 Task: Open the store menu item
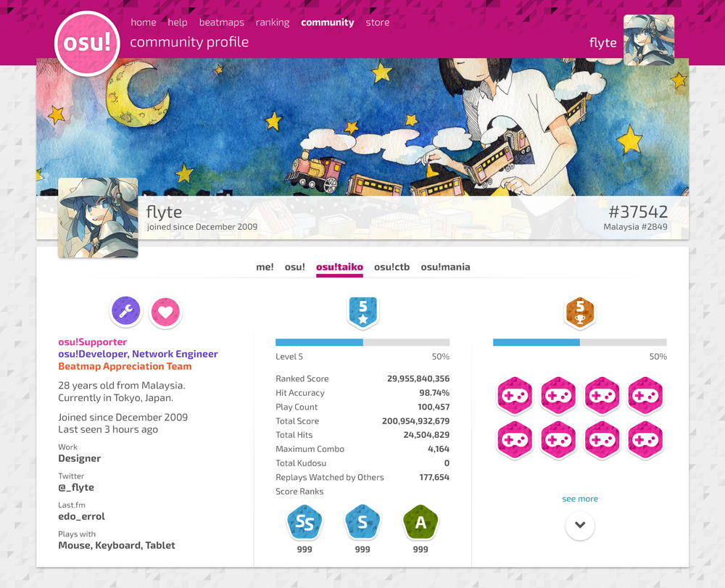pos(377,22)
